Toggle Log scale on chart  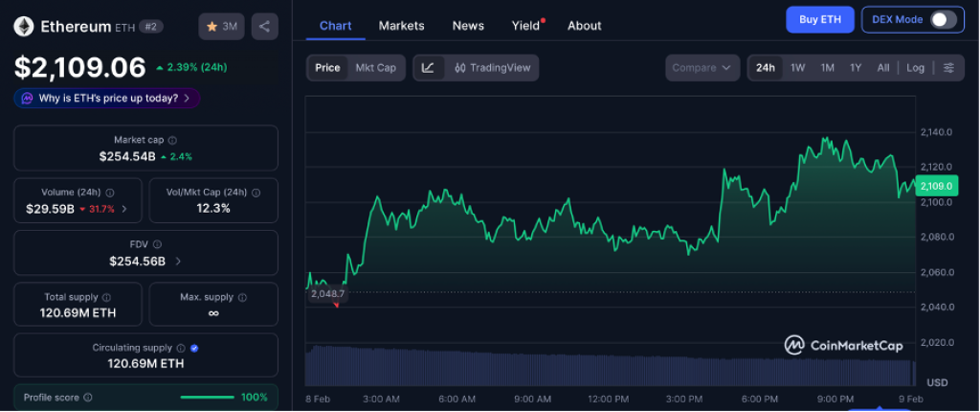916,68
